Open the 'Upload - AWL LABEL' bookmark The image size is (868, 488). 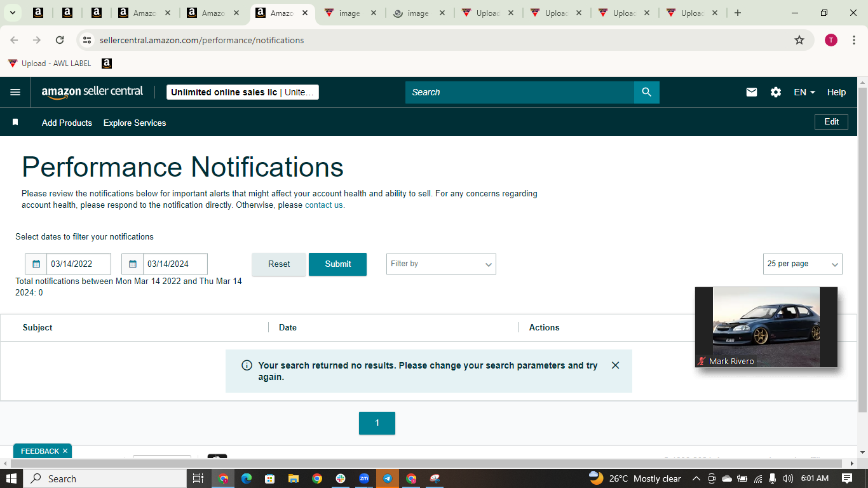pyautogui.click(x=50, y=64)
